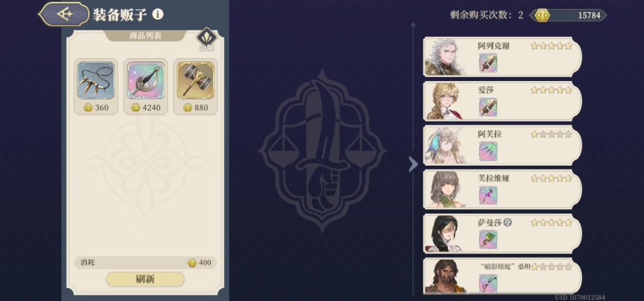The width and height of the screenshot is (644, 301).
Task: Open 萨曼莎's staff equipment icon
Action: pyautogui.click(x=488, y=240)
